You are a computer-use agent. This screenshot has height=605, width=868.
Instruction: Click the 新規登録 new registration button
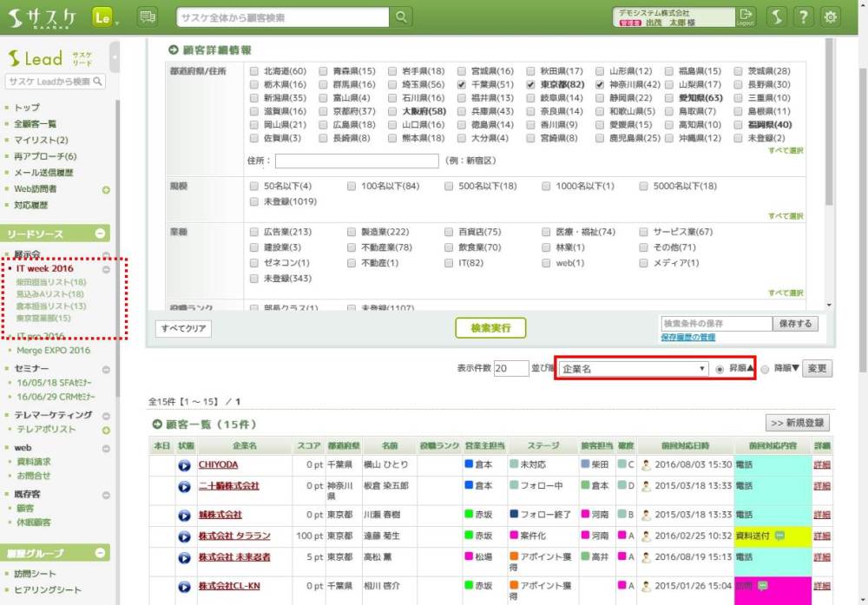[x=797, y=423]
